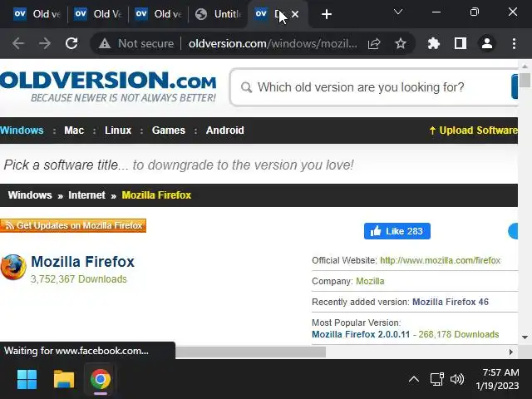Click the browser back arrow
The width and height of the screenshot is (532, 399).
point(18,43)
